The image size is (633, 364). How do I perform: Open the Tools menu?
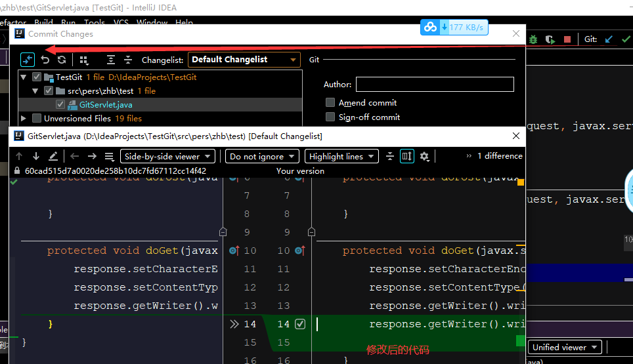[95, 22]
